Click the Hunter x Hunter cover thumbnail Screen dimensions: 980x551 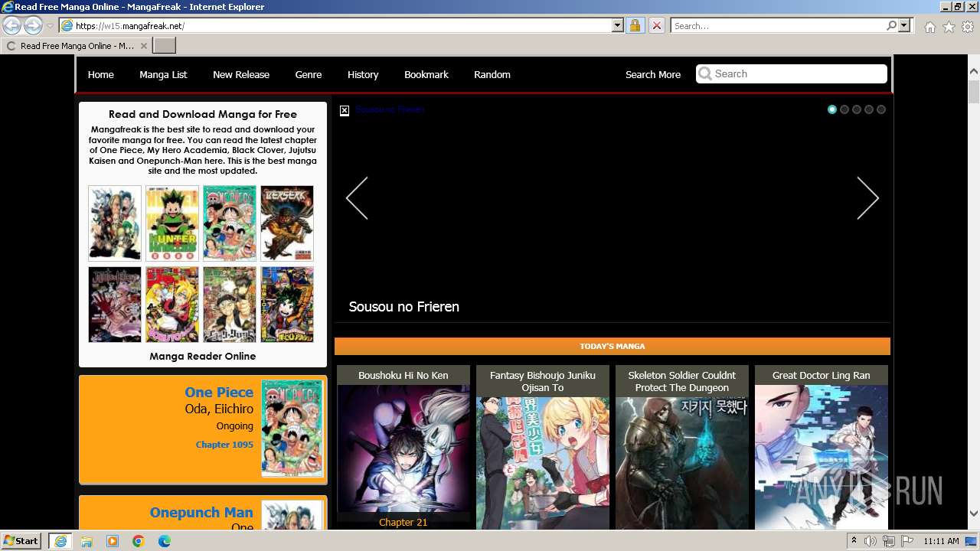click(172, 223)
